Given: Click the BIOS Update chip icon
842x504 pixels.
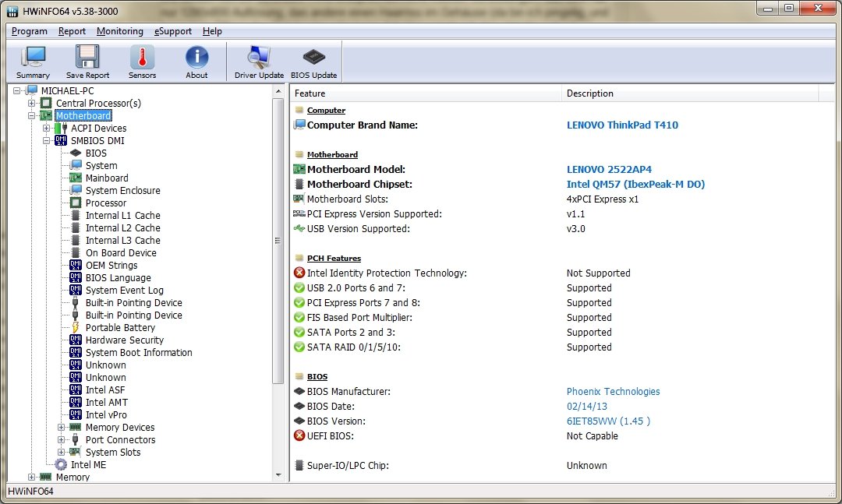Looking at the screenshot, I should [x=313, y=62].
